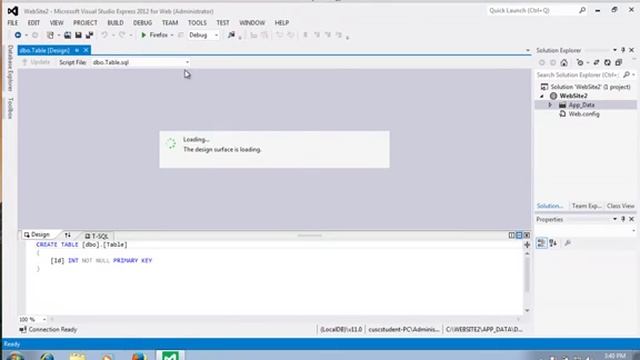The height and width of the screenshot is (360, 640).
Task: Switch to the Team Explorer tab
Action: (586, 206)
